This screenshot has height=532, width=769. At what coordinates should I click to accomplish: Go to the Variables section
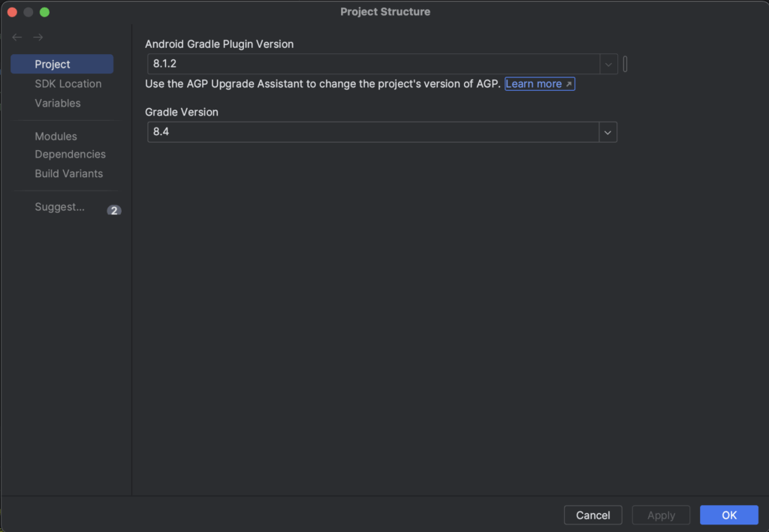pyautogui.click(x=57, y=104)
